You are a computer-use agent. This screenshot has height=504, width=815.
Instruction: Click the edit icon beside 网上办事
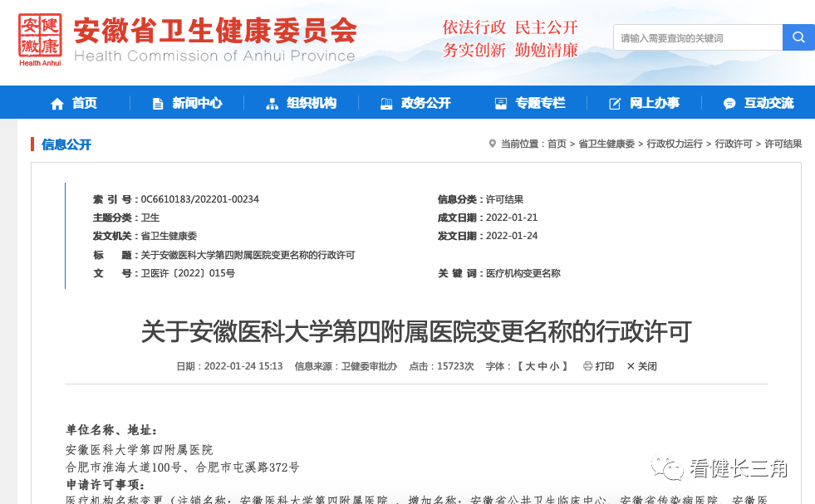[x=615, y=104]
